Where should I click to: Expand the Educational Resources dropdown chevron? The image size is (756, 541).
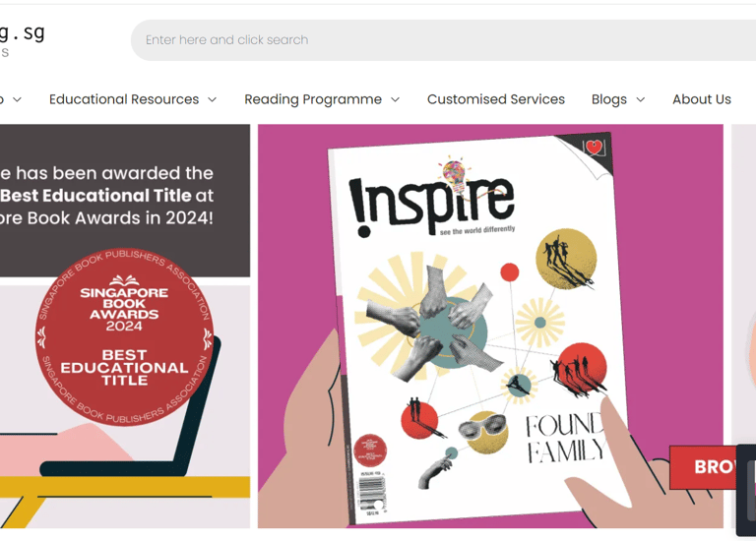(213, 99)
